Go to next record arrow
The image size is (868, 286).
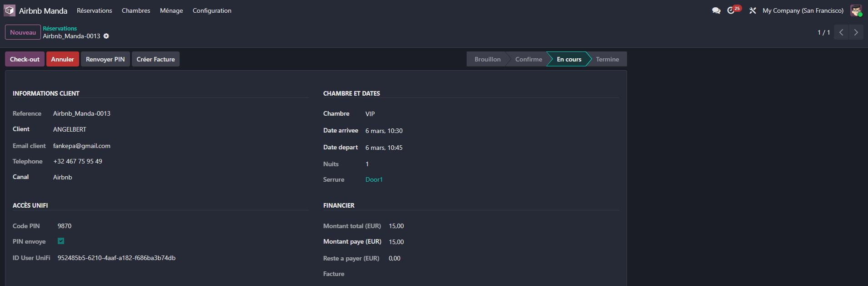(x=856, y=32)
